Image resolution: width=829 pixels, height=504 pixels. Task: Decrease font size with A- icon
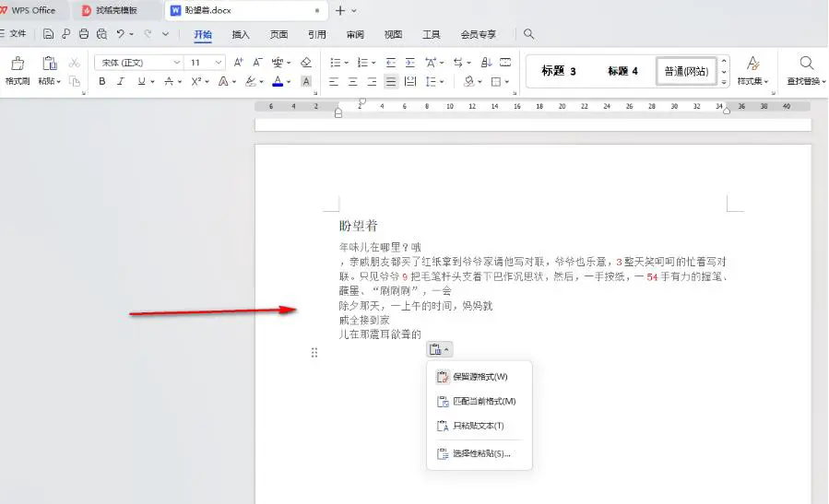tap(257, 63)
